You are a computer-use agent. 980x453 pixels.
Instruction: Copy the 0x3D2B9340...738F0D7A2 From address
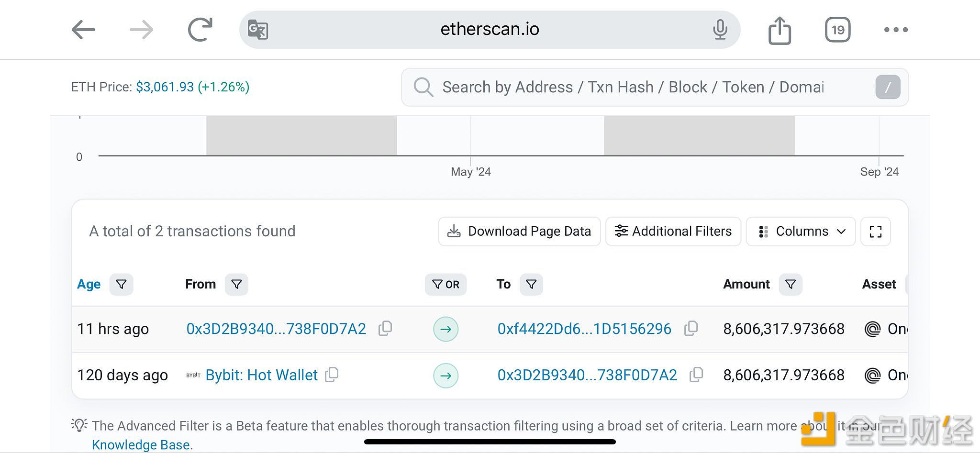tap(385, 328)
